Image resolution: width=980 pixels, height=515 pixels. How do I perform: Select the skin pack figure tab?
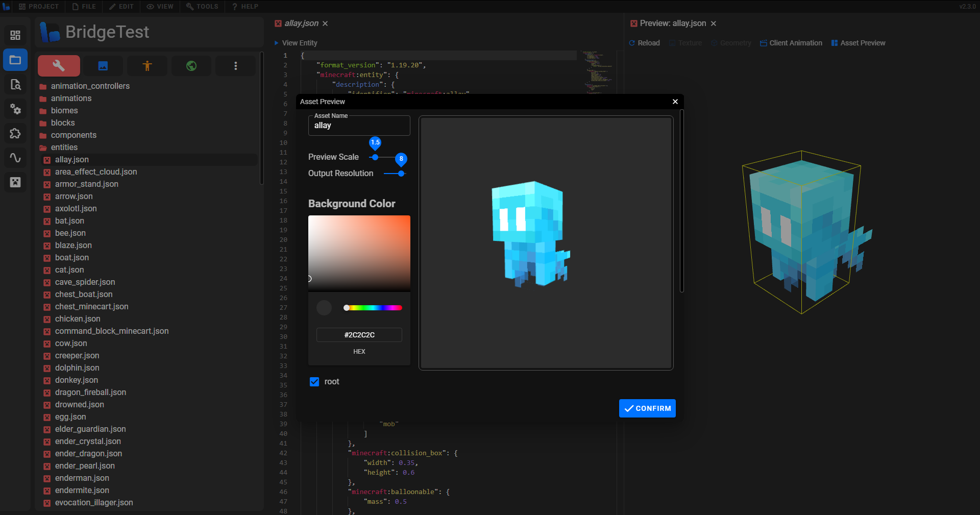coord(147,65)
